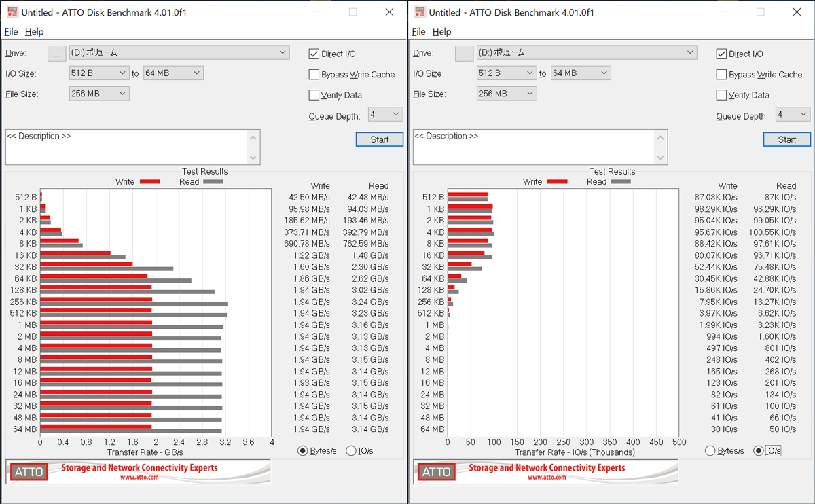Viewport: 815px width, 504px height.
Task: Open Queue Depth dropdown in right window
Action: (x=793, y=115)
